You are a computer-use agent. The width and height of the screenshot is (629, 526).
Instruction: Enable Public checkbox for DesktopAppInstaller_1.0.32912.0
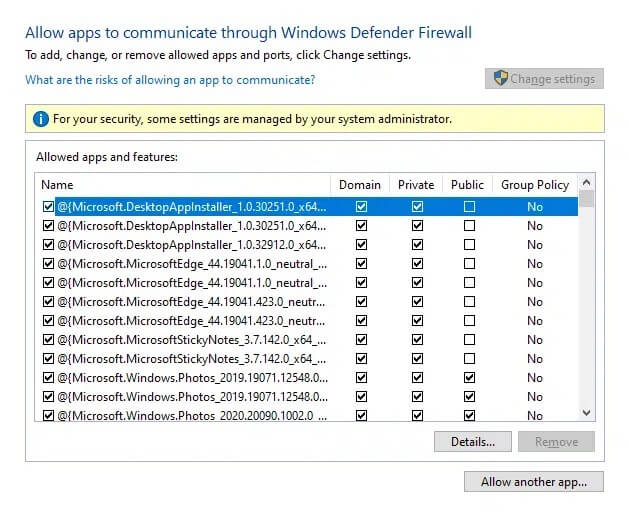[469, 245]
